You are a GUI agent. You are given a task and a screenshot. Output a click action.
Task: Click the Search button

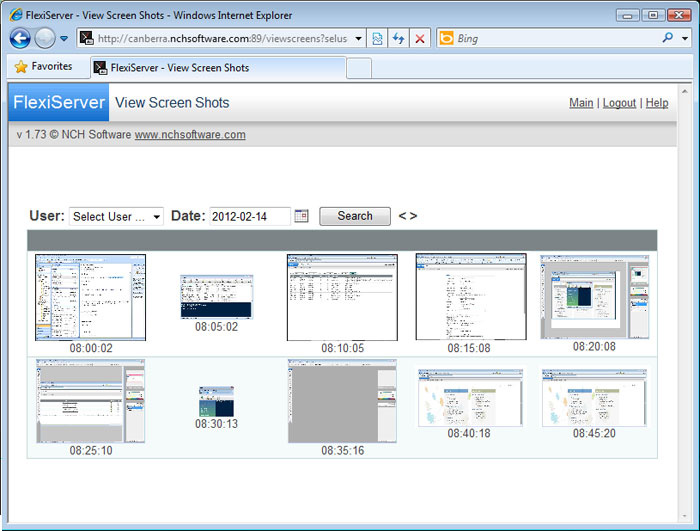355,216
